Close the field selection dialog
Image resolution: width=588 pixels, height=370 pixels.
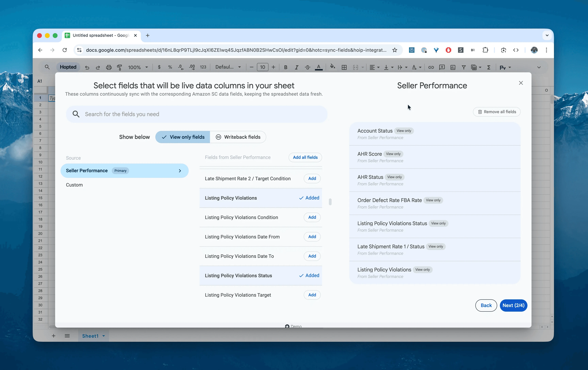click(521, 83)
